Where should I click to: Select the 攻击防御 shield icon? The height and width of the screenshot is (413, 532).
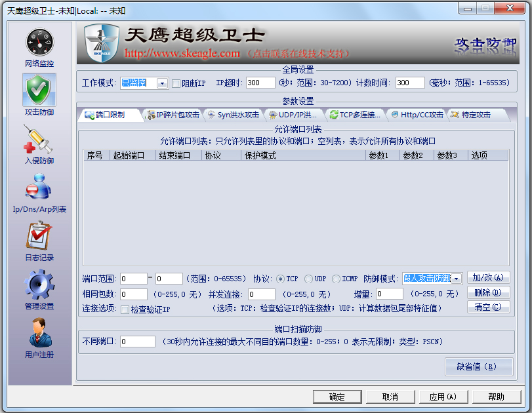pyautogui.click(x=39, y=90)
